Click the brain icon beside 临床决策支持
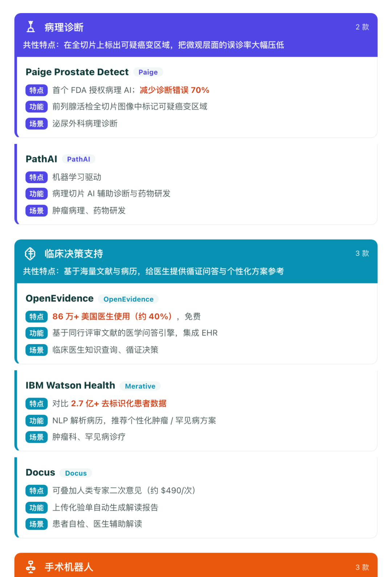The height and width of the screenshot is (577, 392). [x=30, y=254]
